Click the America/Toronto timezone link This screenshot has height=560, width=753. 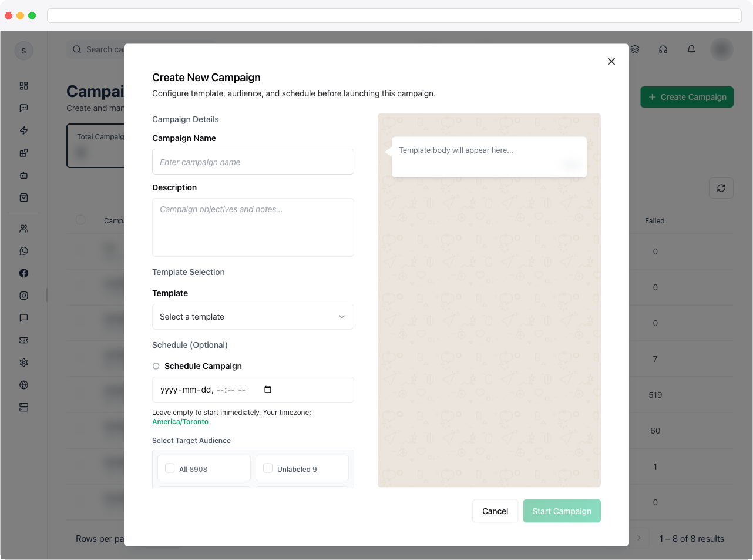pos(180,422)
